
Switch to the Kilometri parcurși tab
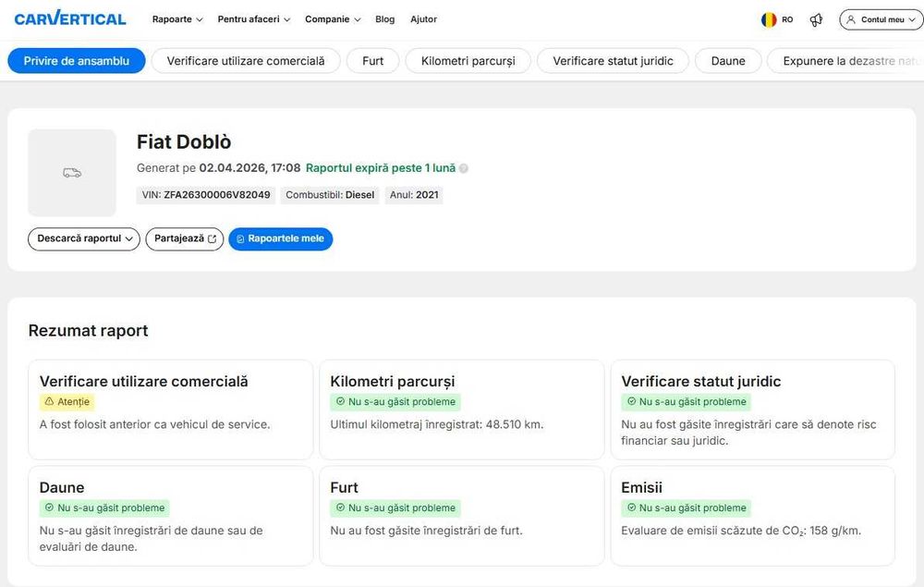468,61
